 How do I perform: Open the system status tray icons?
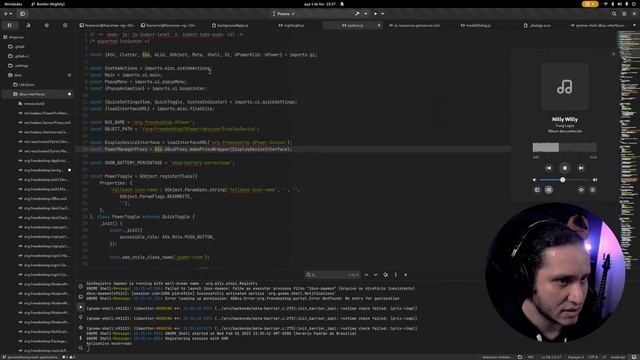(x=620, y=4)
